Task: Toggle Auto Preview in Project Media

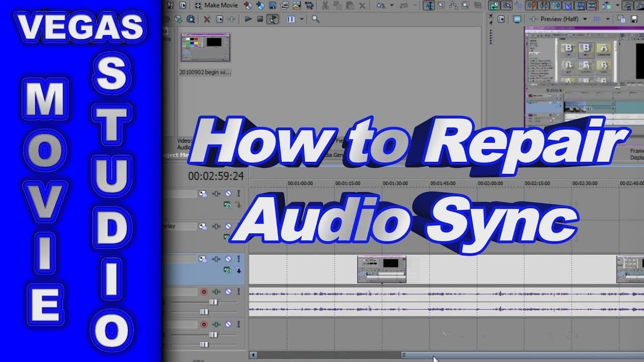Action: pos(273,19)
